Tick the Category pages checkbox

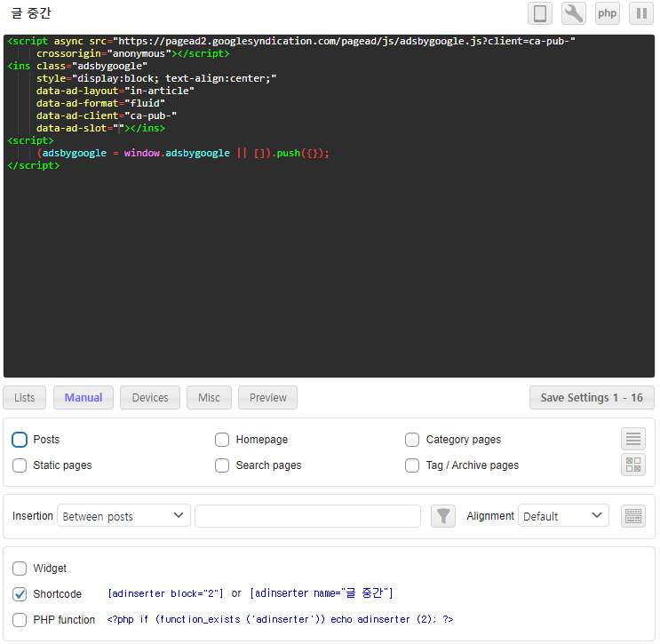(412, 440)
